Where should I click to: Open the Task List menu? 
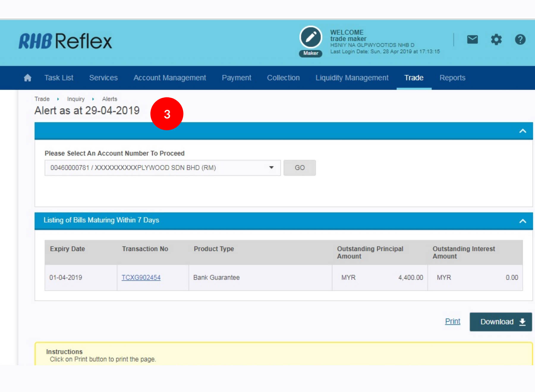tap(59, 78)
